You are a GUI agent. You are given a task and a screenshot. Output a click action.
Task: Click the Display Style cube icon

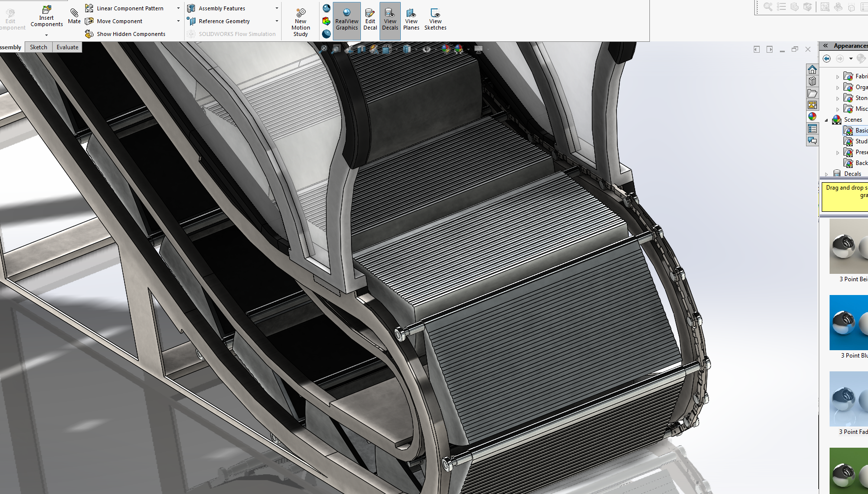tap(407, 49)
